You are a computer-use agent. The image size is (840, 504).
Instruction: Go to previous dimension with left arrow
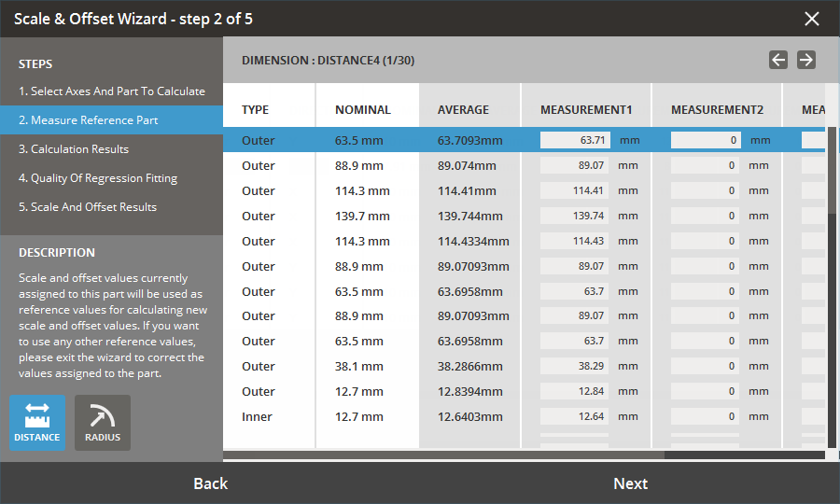(x=778, y=60)
